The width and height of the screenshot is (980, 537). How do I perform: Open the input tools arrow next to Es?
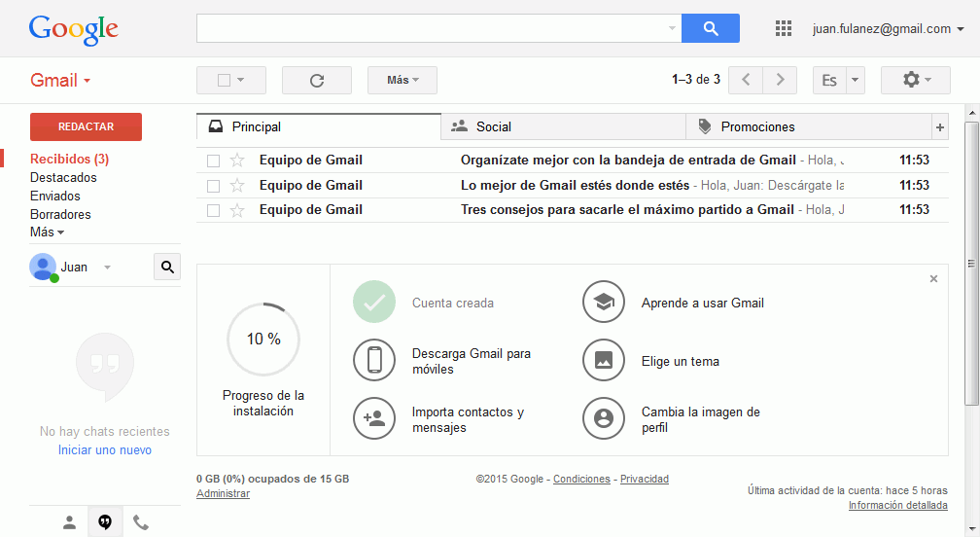pos(855,80)
